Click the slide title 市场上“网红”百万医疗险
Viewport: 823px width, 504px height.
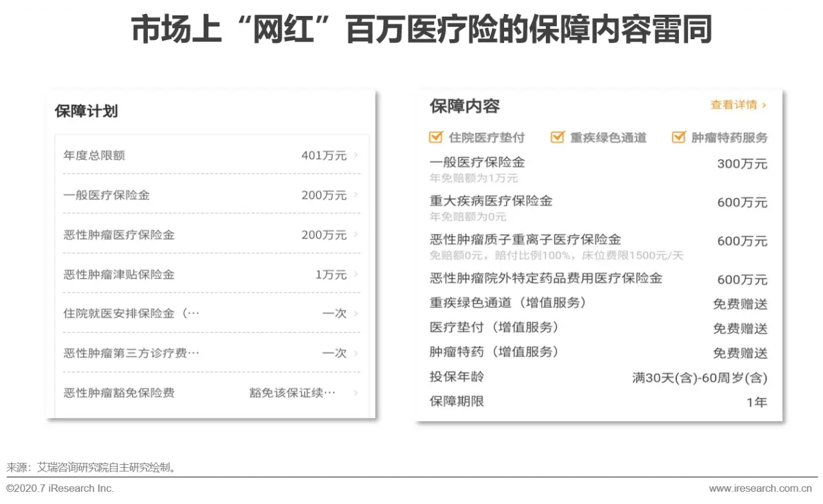click(421, 30)
